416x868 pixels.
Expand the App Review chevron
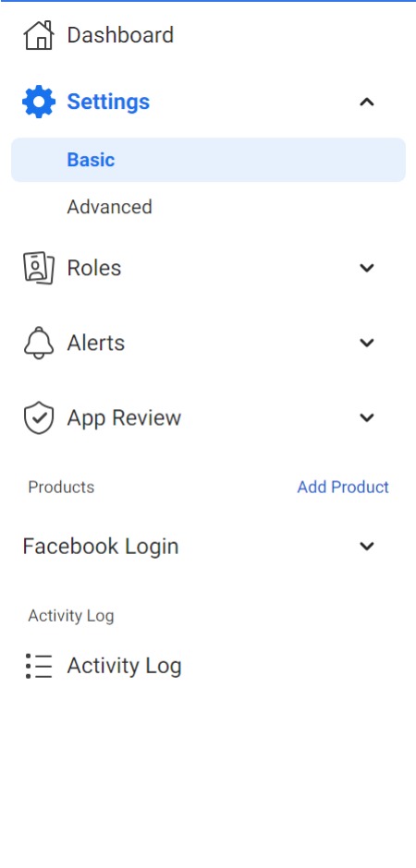(x=367, y=417)
